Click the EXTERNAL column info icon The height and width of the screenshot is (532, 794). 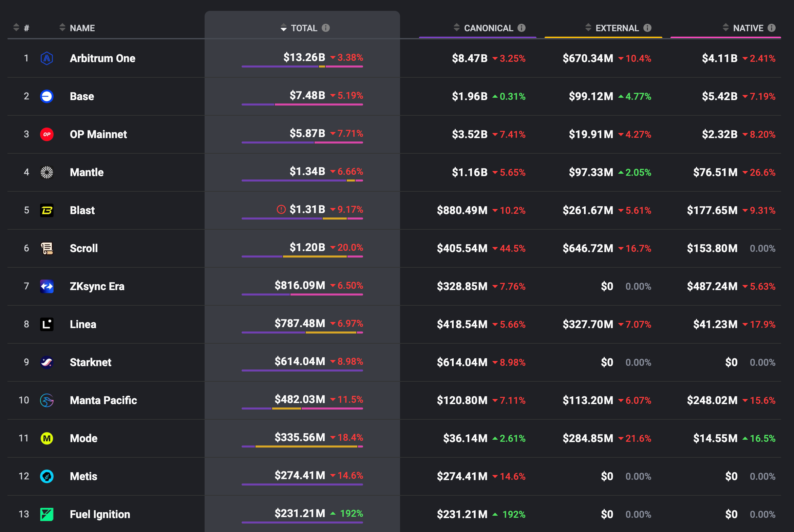[x=647, y=28]
